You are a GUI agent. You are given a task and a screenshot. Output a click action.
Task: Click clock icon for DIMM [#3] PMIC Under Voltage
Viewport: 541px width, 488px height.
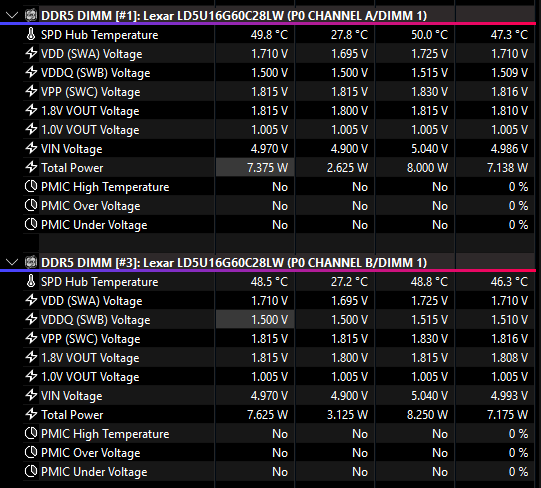(x=31, y=471)
